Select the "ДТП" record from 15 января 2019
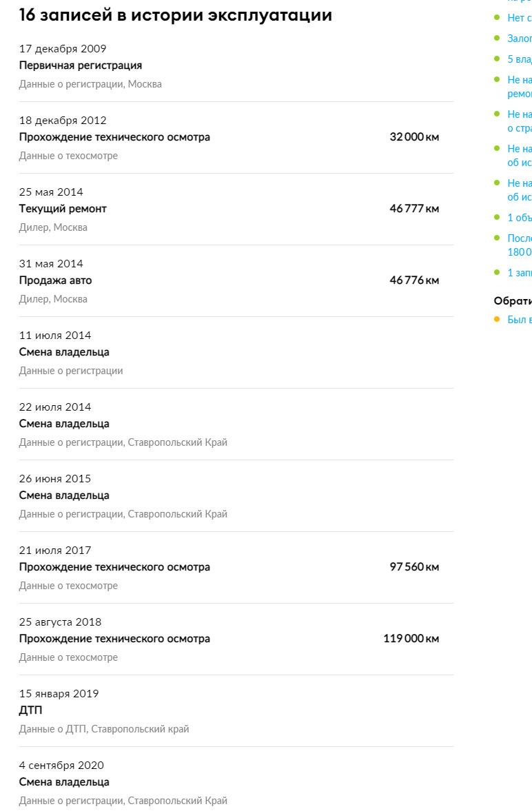Viewport: 532px width, 811px height. [30, 710]
